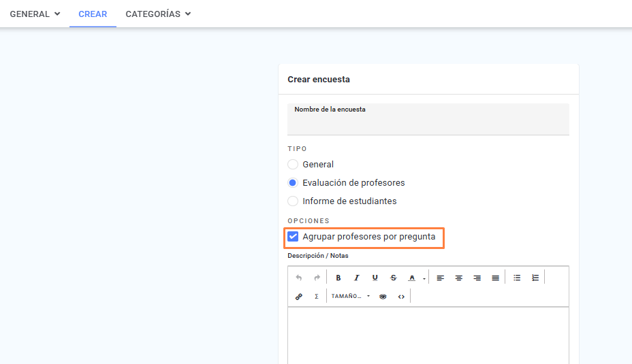Open the source code view icon
This screenshot has width=632, height=364.
401,297
